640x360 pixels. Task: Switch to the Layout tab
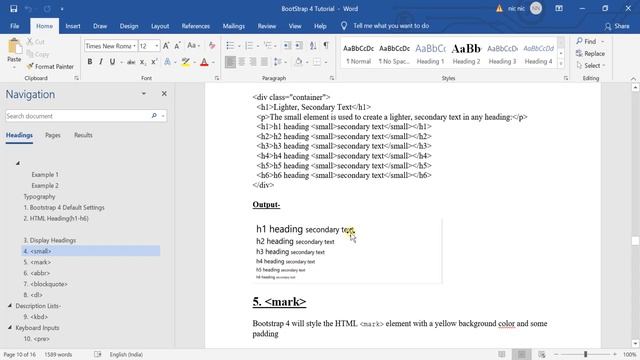[x=160, y=26]
